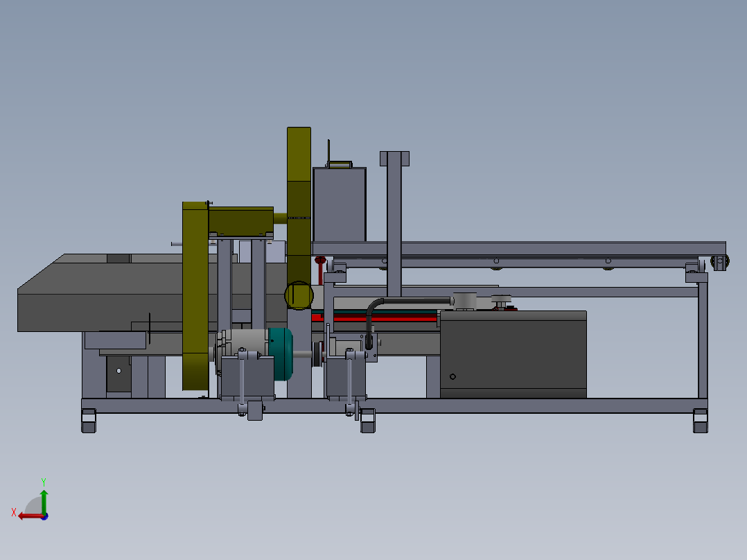Select the dark red knob near duct
The image size is (747, 560).
(x=320, y=261)
